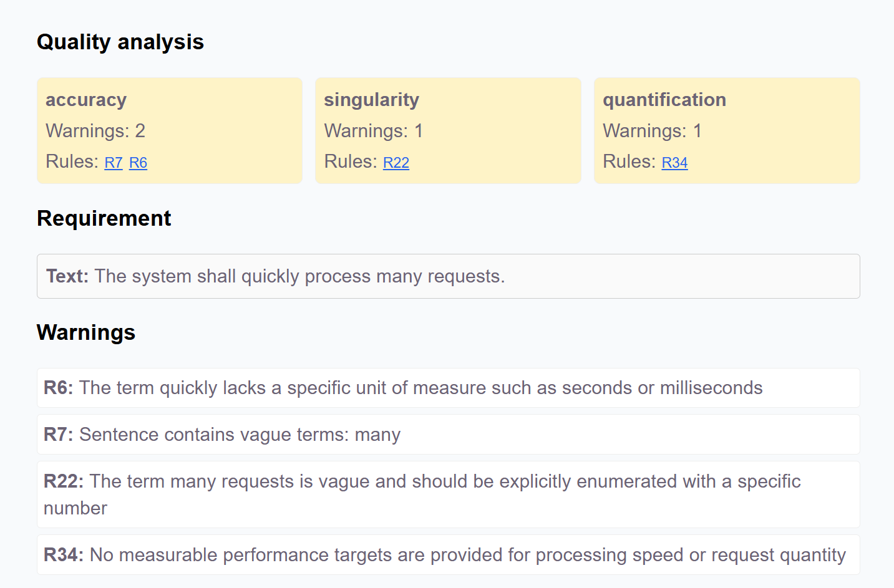
Task: Select the R7 vague terms warning row
Action: pyautogui.click(x=448, y=435)
